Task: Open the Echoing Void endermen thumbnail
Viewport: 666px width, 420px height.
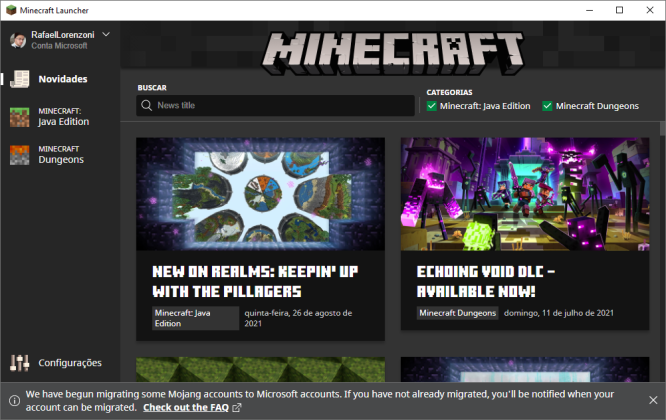Action: click(x=525, y=194)
